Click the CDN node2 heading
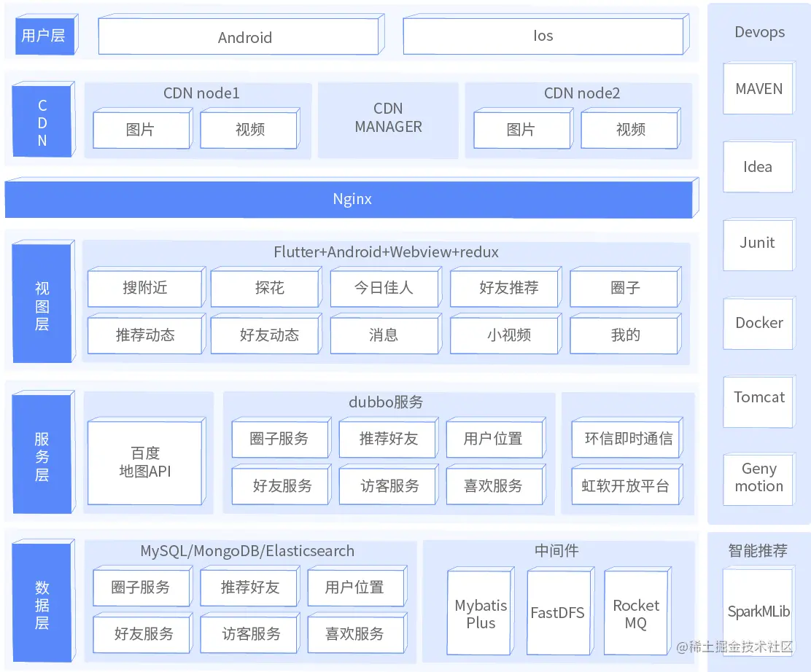The image size is (811, 672). pos(582,93)
